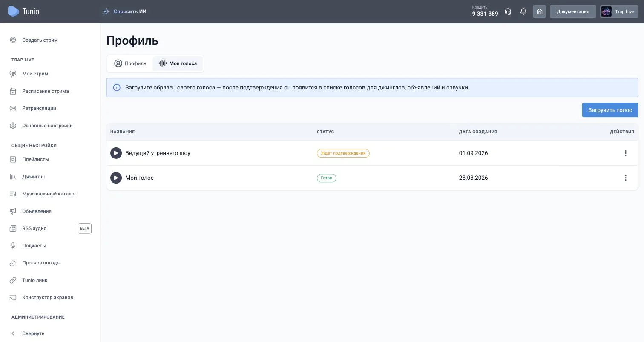Click the Загрузить голос button
This screenshot has width=644, height=342.
coord(610,110)
